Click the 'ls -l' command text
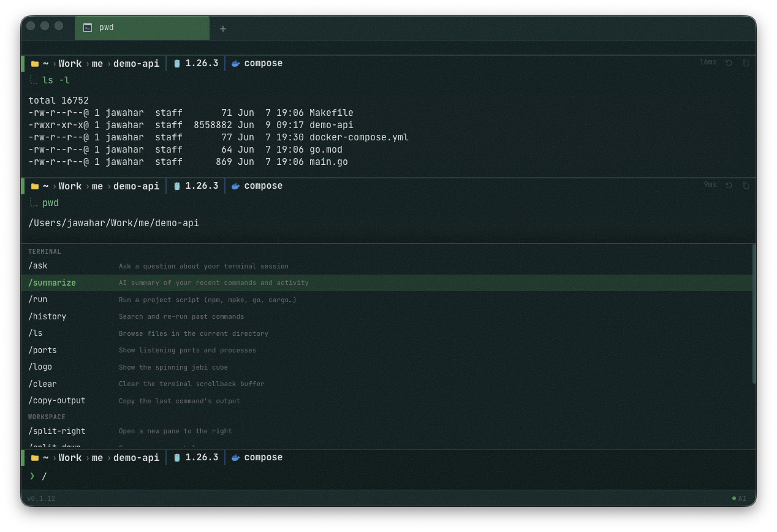Image resolution: width=777 pixels, height=532 pixels. point(56,80)
